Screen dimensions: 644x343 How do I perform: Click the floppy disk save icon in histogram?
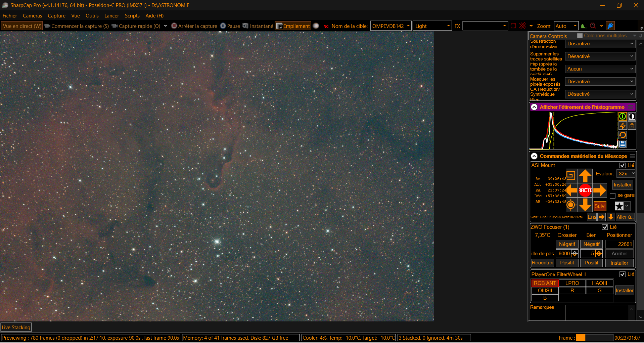[622, 144]
